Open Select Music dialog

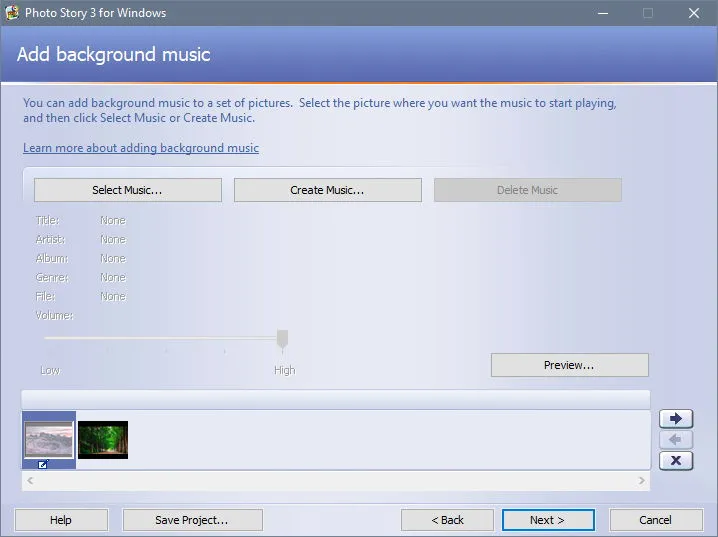(128, 190)
